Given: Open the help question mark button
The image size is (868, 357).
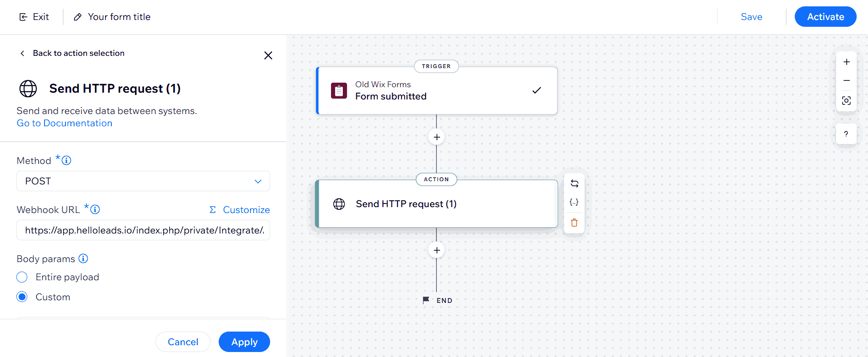Looking at the screenshot, I should [x=846, y=134].
